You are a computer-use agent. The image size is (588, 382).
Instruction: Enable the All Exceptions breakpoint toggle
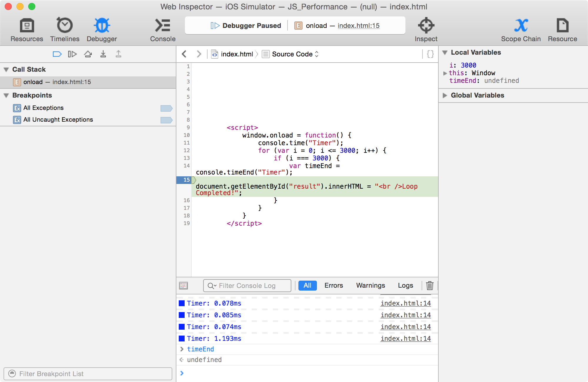pyautogui.click(x=166, y=108)
